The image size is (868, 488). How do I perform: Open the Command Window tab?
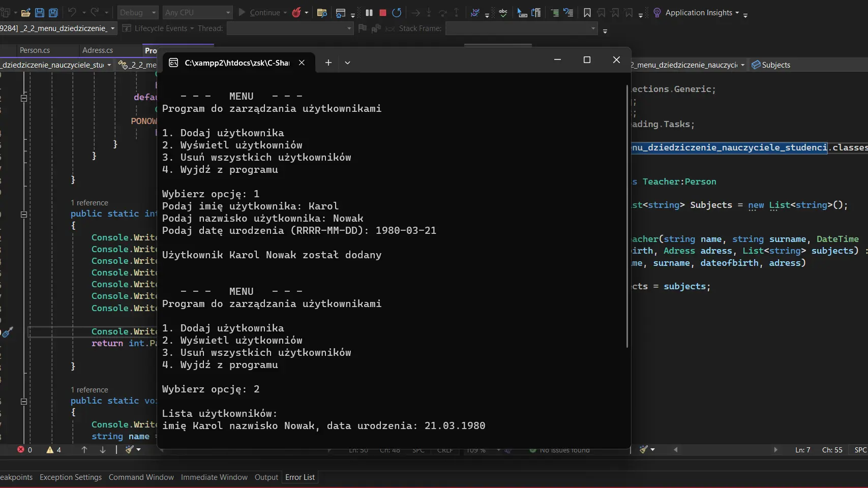tap(141, 477)
